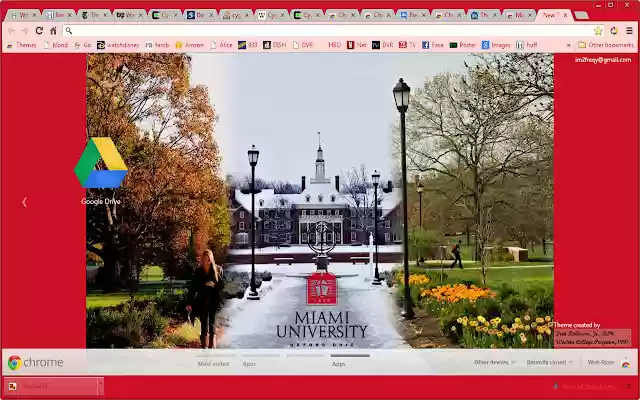The width and height of the screenshot is (640, 400).
Task: Switch to the Most visited page
Action: pos(213,364)
